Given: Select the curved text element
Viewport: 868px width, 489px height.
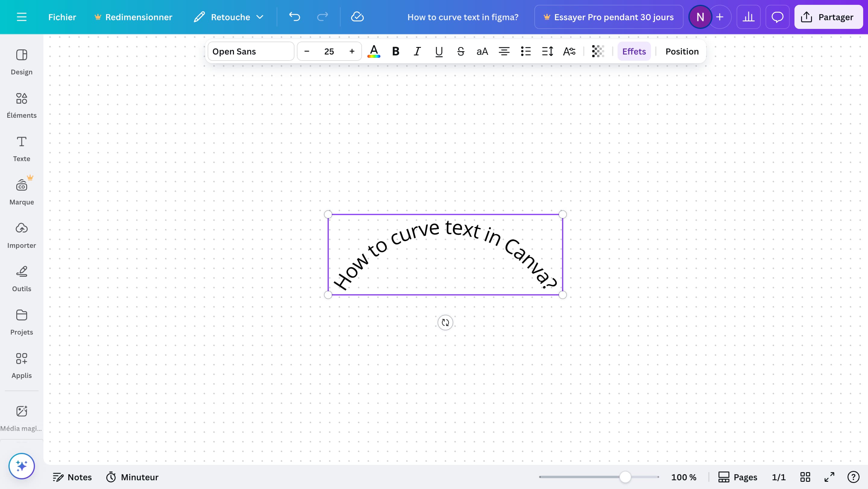Looking at the screenshot, I should click(445, 255).
